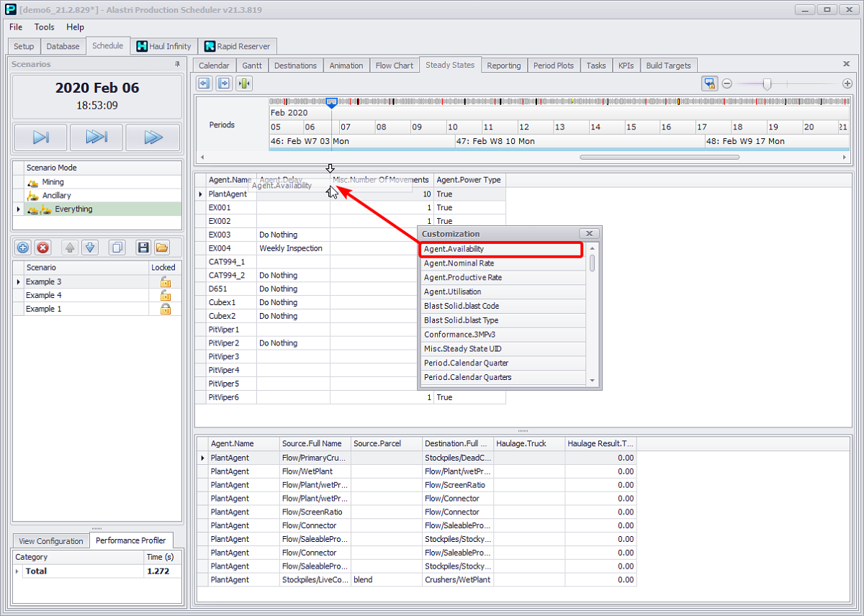This screenshot has height=616, width=864.
Task: Click the step-to-next-period play button
Action: (40, 137)
